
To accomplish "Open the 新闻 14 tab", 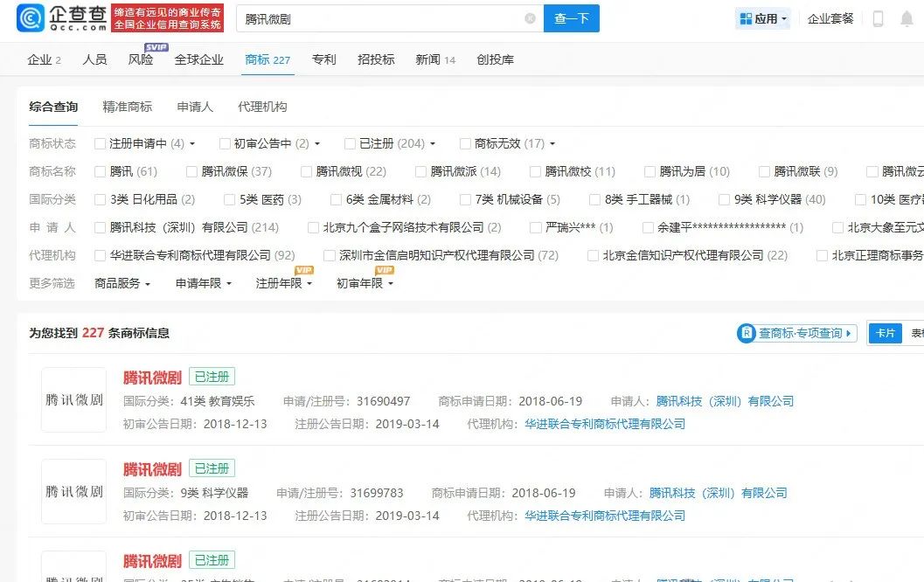I will [434, 59].
